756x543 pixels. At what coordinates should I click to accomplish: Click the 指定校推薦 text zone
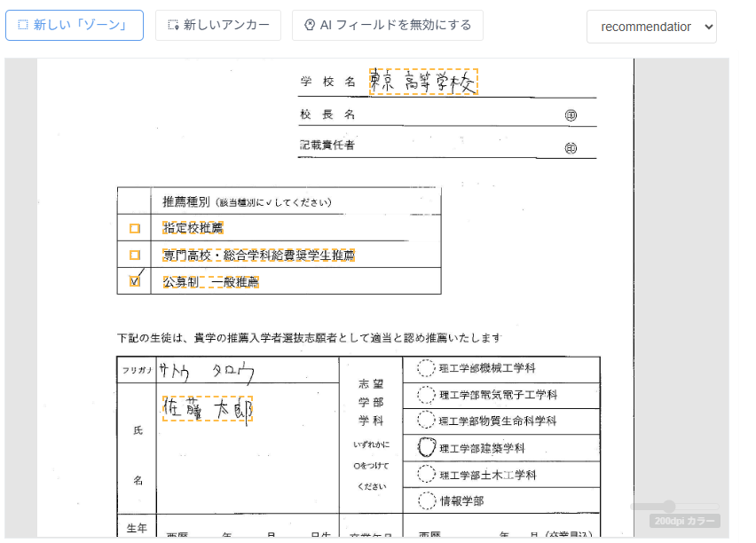193,228
